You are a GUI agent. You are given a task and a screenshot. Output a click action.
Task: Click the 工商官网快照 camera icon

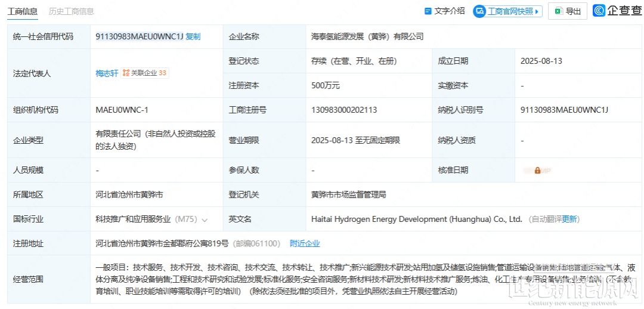click(x=480, y=11)
